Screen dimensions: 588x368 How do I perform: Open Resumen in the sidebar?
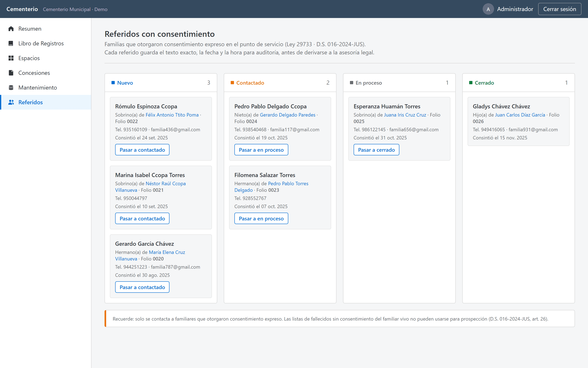pyautogui.click(x=46, y=29)
